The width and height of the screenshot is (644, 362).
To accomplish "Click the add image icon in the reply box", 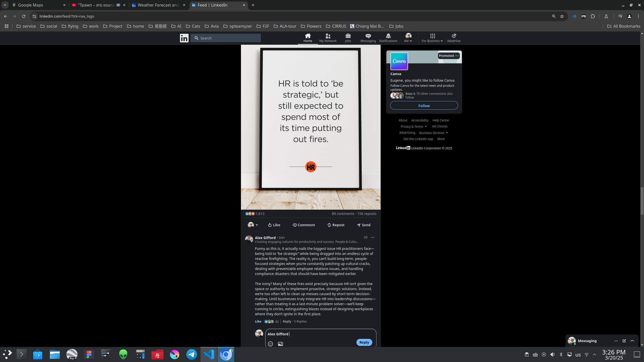I will 280,344.
